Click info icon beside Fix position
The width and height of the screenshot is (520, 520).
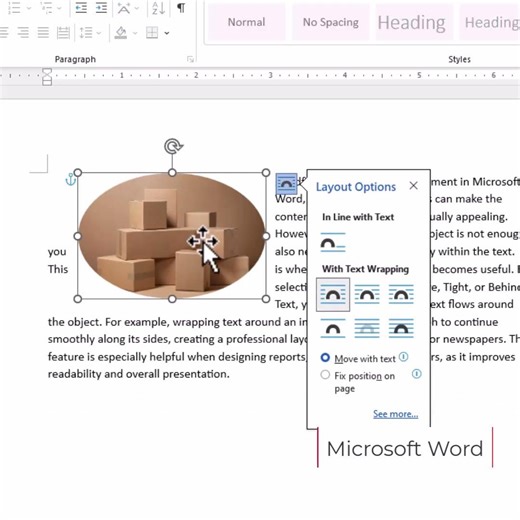click(417, 374)
